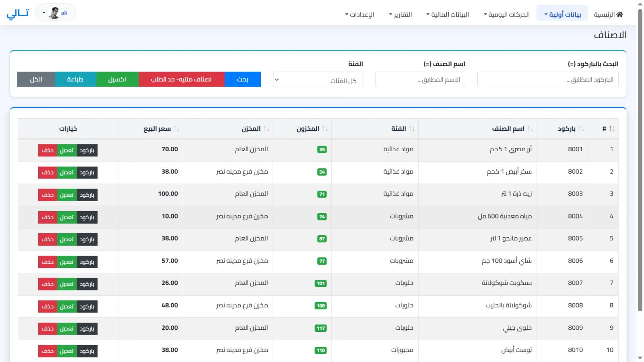
Task: Click تعديل for مياه معدنية 600 مل
Action: click(x=67, y=217)
